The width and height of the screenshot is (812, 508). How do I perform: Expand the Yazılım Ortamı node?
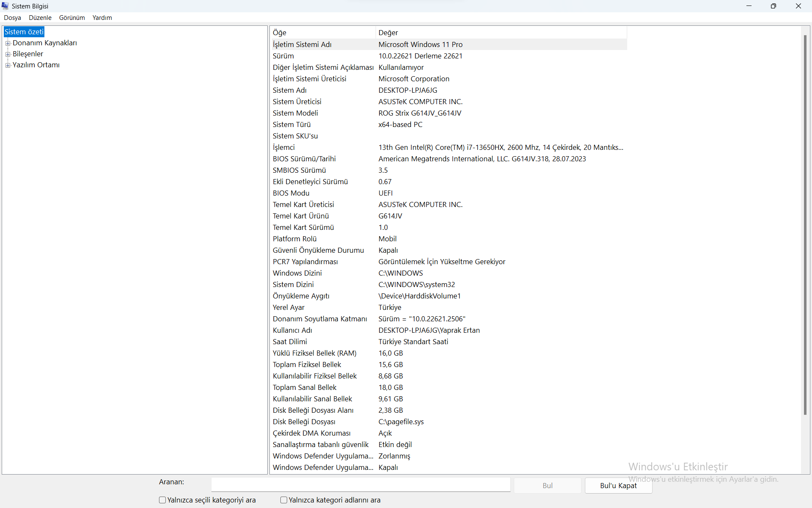(x=8, y=65)
